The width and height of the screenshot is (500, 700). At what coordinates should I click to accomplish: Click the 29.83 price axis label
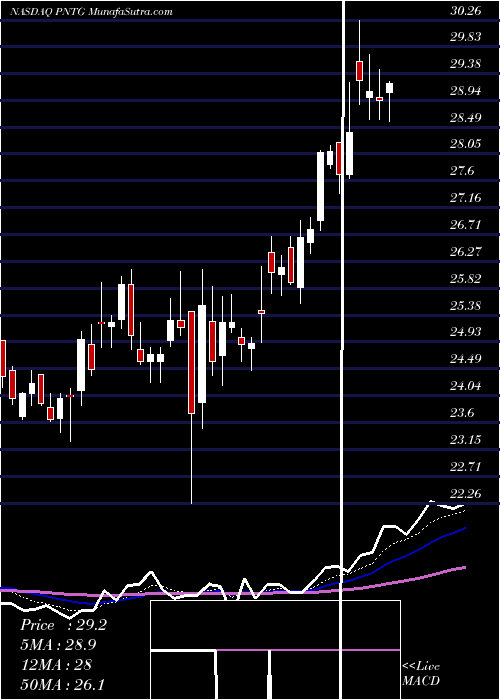coord(466,37)
